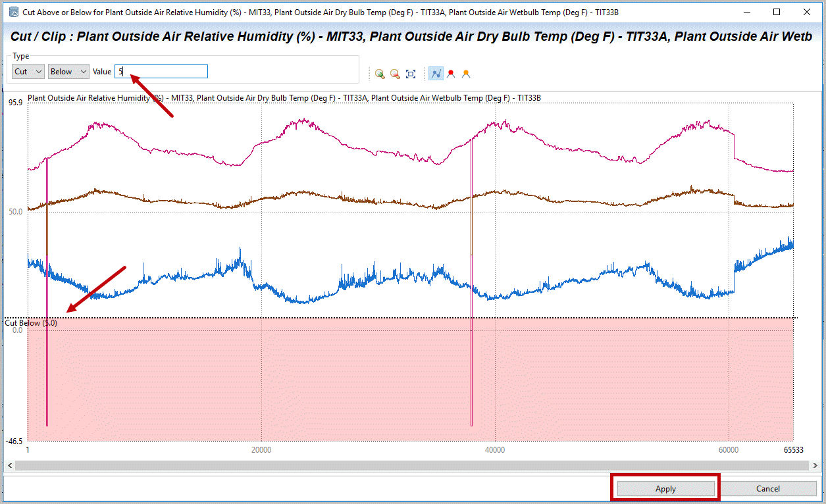Click the zoom in magnifier icon
826x504 pixels.
380,74
